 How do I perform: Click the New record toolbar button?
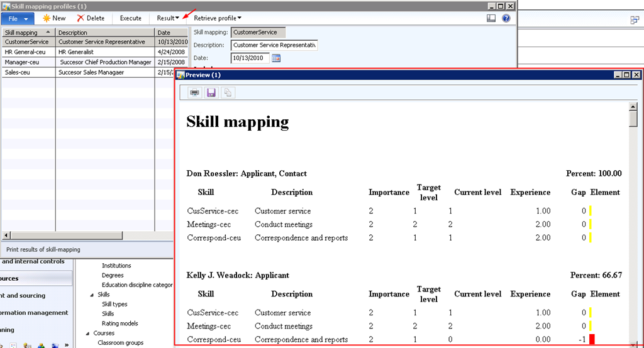click(x=54, y=18)
